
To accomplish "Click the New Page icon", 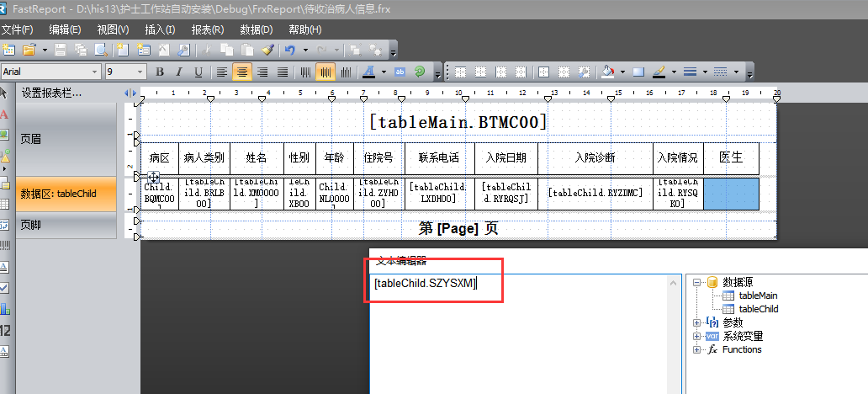I will 122,50.
